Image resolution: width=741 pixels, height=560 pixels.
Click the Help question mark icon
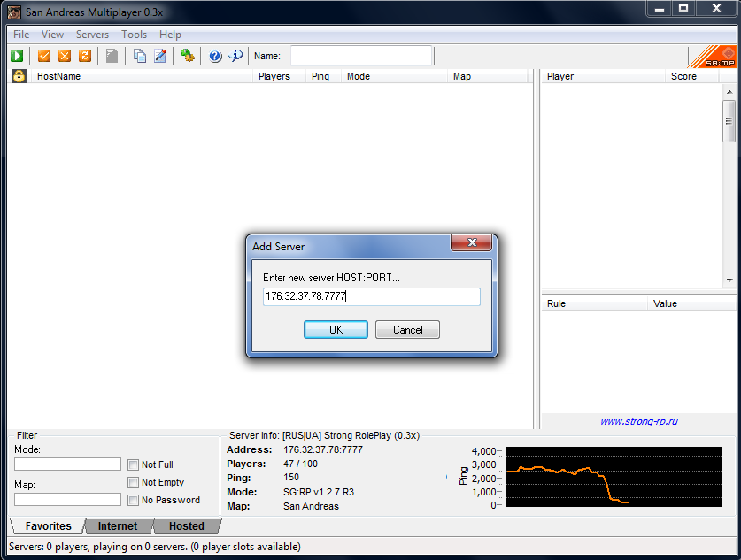point(215,57)
